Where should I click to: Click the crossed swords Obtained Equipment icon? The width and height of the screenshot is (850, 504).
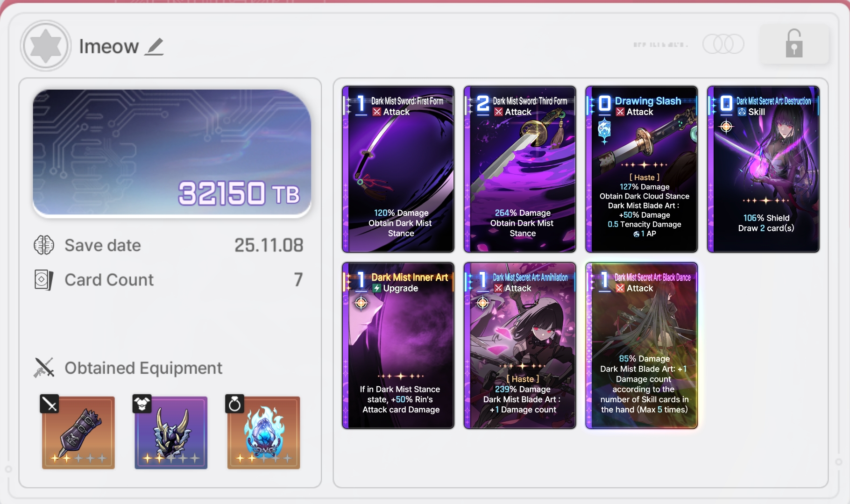tap(44, 368)
